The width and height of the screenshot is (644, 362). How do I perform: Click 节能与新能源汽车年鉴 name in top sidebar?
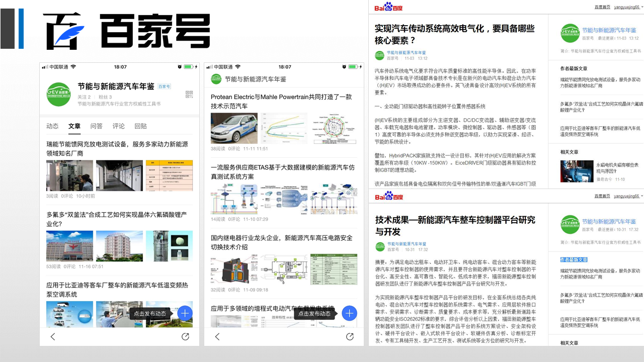click(609, 30)
